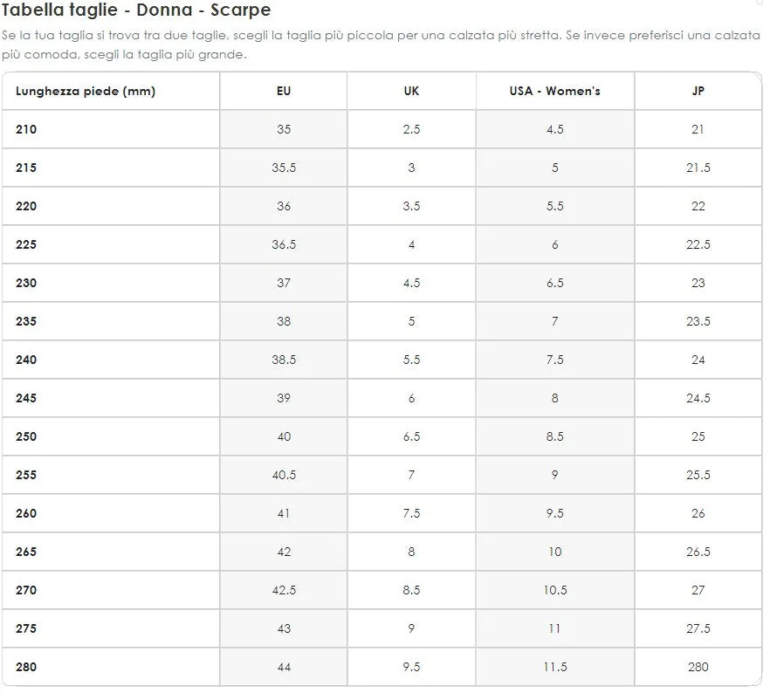777x700 pixels.
Task: Click EU size 42.5 cell
Action: (284, 590)
